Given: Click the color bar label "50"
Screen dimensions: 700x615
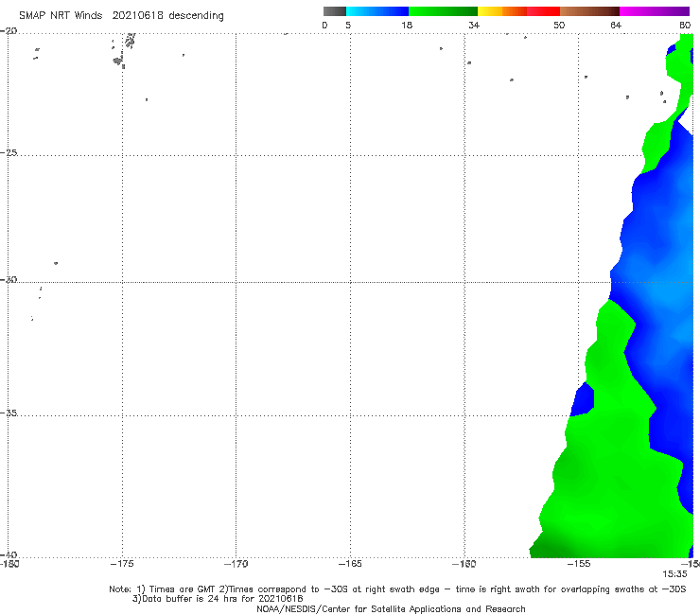Looking at the screenshot, I should pos(559,25).
